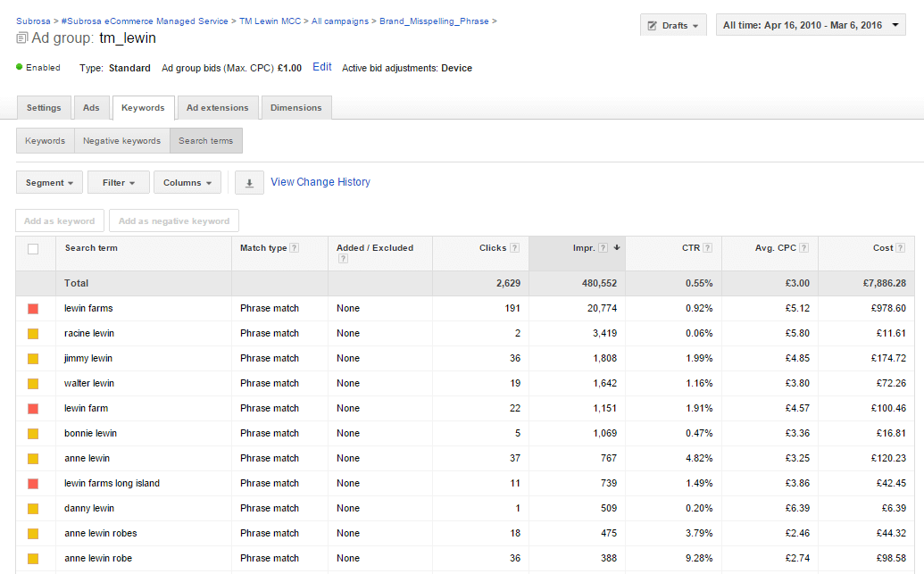924x574 pixels.
Task: Click the red swatch for lewin farms long island
Action: (x=33, y=484)
